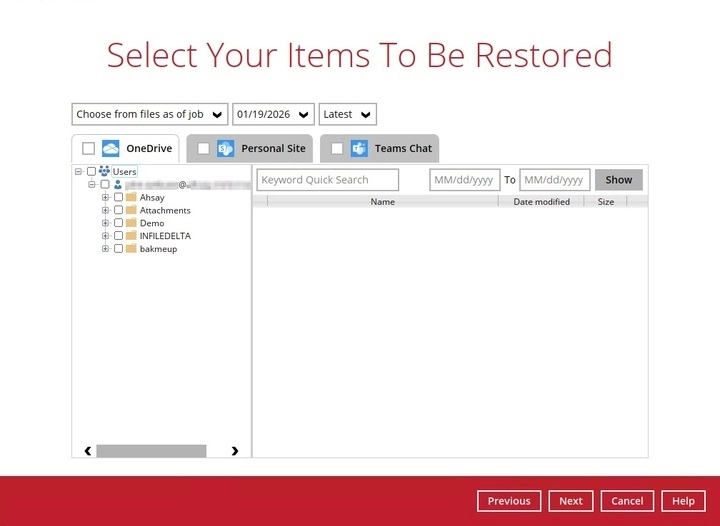
Task: Click the tree horizontal scrollbar thumb
Action: (x=151, y=451)
